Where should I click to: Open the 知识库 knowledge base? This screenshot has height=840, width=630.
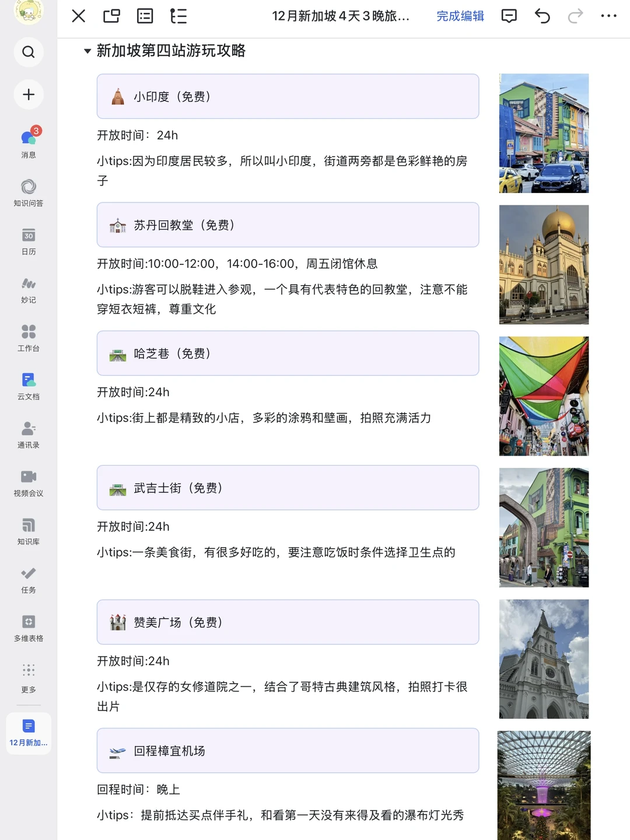coord(28,531)
